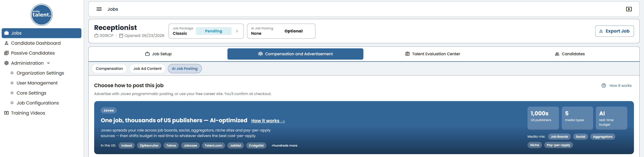Click the 5 media types stat card
644x157 pixels.
pos(577,118)
